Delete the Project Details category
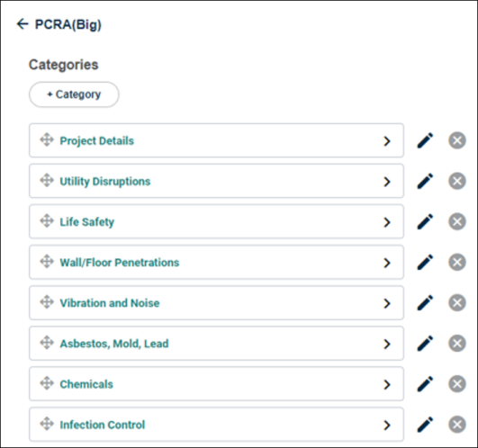 [x=457, y=140]
